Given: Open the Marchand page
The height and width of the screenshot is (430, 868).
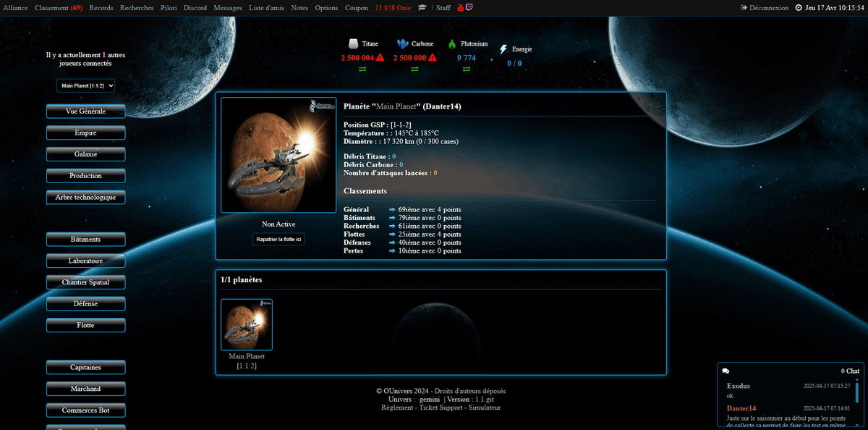Looking at the screenshot, I should tap(86, 389).
